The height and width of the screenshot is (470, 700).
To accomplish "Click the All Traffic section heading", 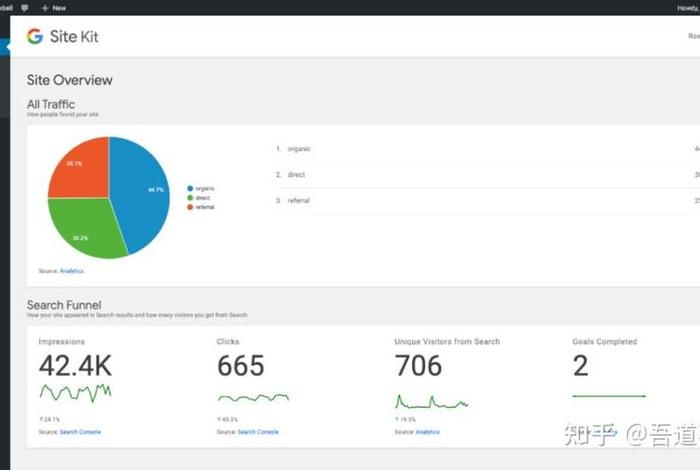I will [51, 104].
